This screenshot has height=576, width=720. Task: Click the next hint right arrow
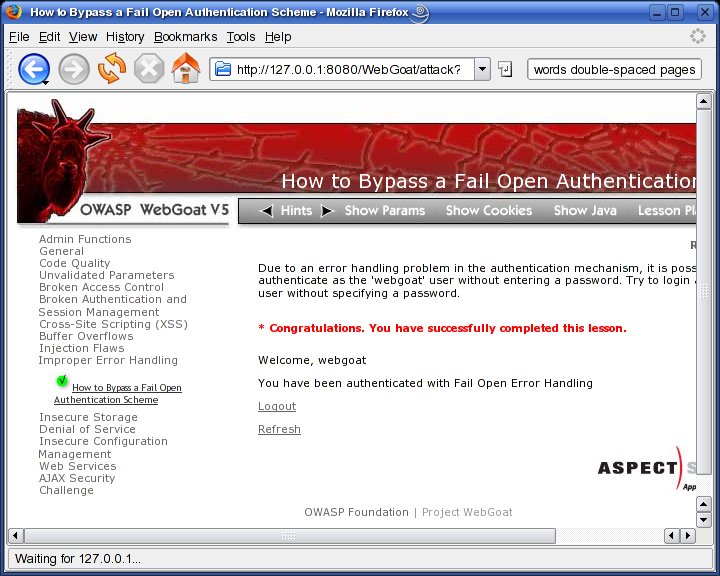(326, 211)
